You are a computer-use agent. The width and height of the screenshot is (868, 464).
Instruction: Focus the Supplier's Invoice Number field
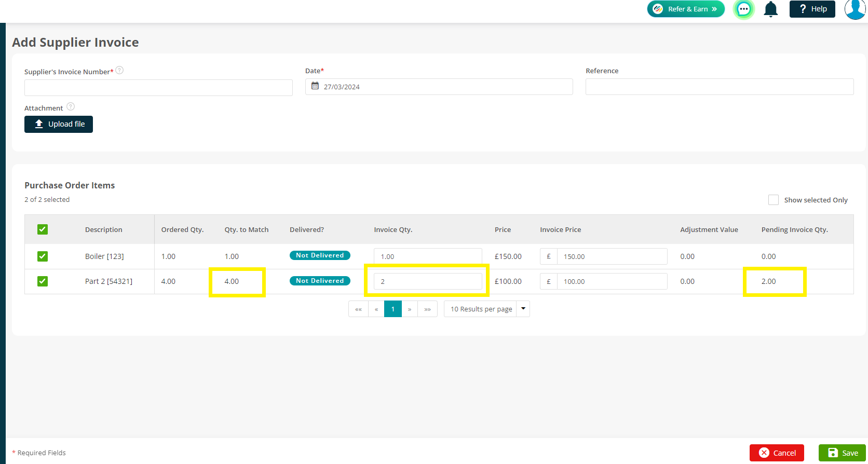click(158, 88)
